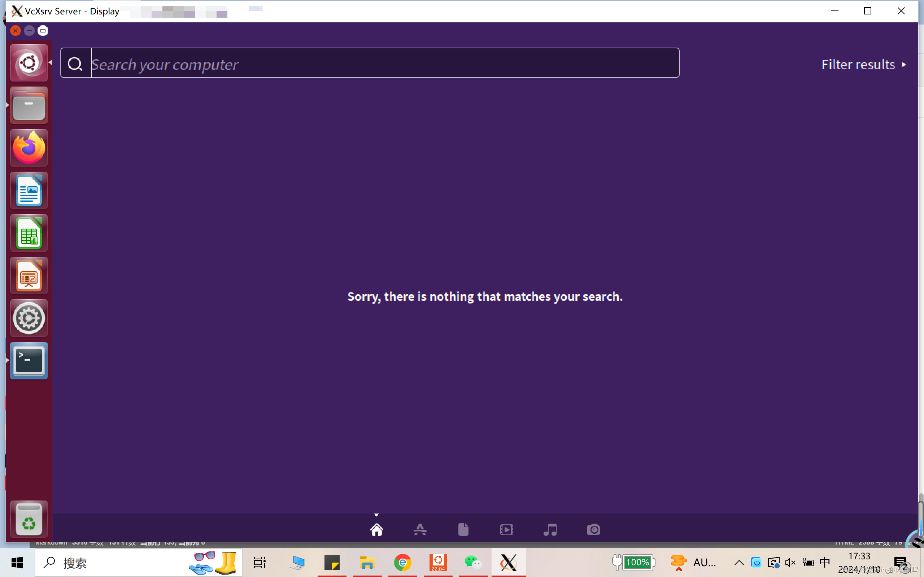Image resolution: width=924 pixels, height=577 pixels.
Task: Open Files manager in the launcher
Action: click(x=29, y=105)
